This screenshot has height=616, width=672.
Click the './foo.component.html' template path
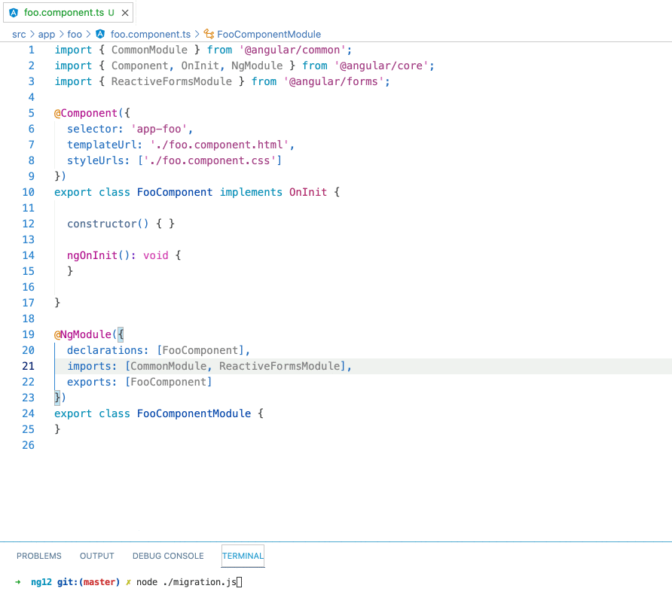click(219, 145)
